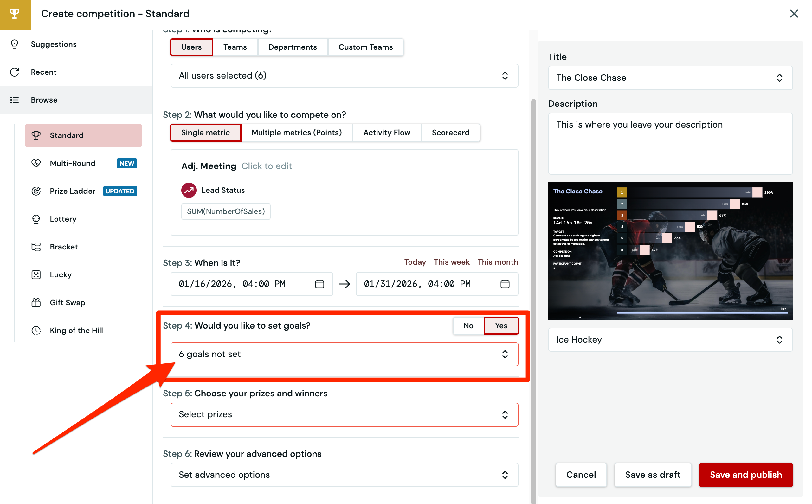The image size is (812, 504).
Task: Click the King of the Hill icon
Action: click(36, 330)
